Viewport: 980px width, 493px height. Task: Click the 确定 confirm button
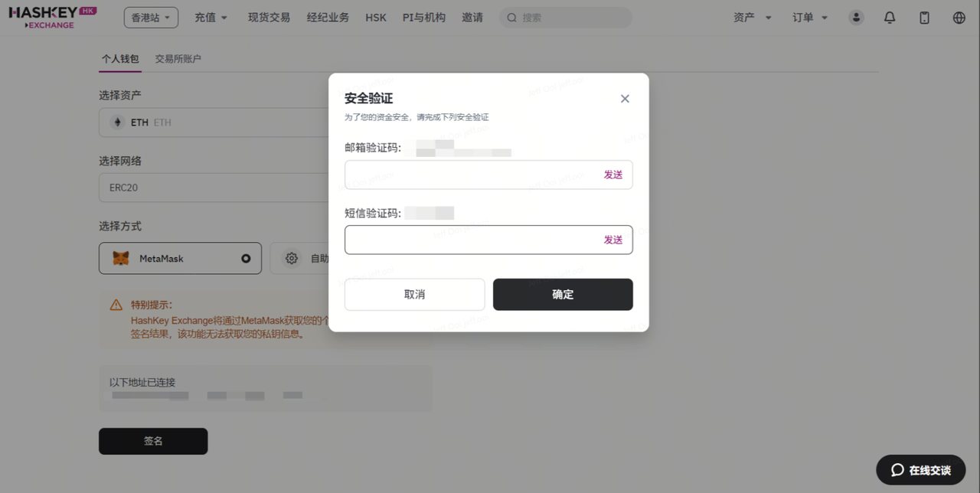coord(563,295)
